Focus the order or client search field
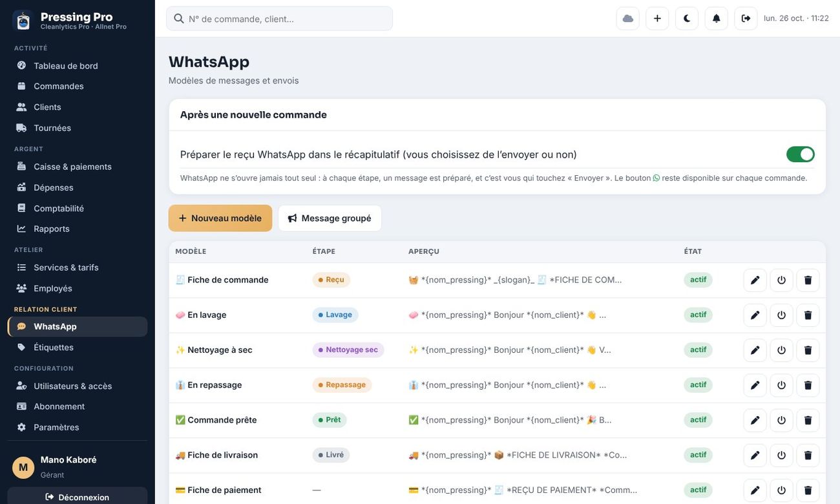The width and height of the screenshot is (840, 504). click(279, 19)
